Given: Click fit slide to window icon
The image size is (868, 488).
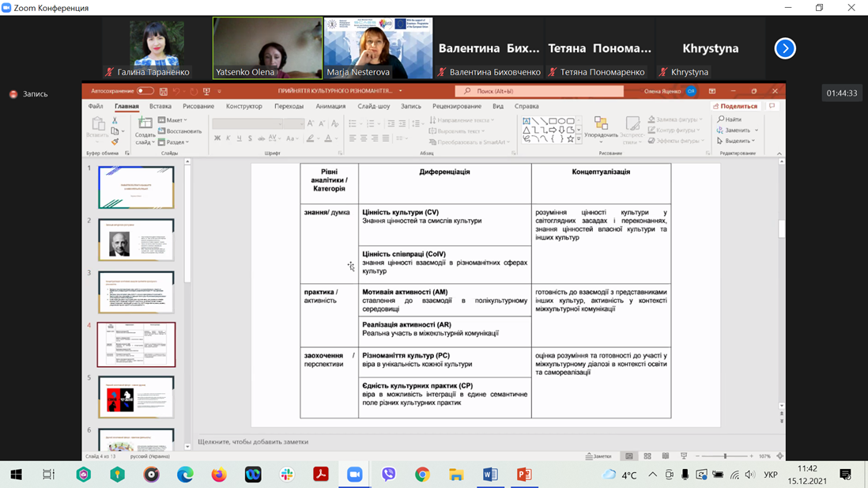Looking at the screenshot, I should tap(779, 456).
